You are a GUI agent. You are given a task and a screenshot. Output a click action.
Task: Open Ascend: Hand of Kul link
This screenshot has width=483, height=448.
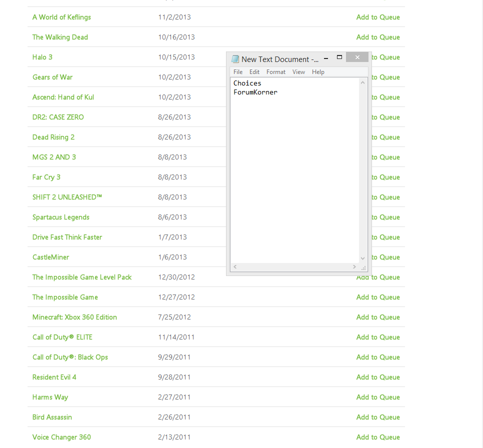63,97
